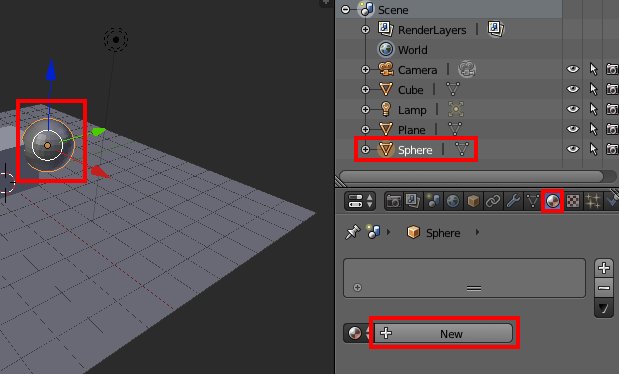Screen dimensions: 619x374
Task: Open the World properties tab
Action: tap(453, 201)
